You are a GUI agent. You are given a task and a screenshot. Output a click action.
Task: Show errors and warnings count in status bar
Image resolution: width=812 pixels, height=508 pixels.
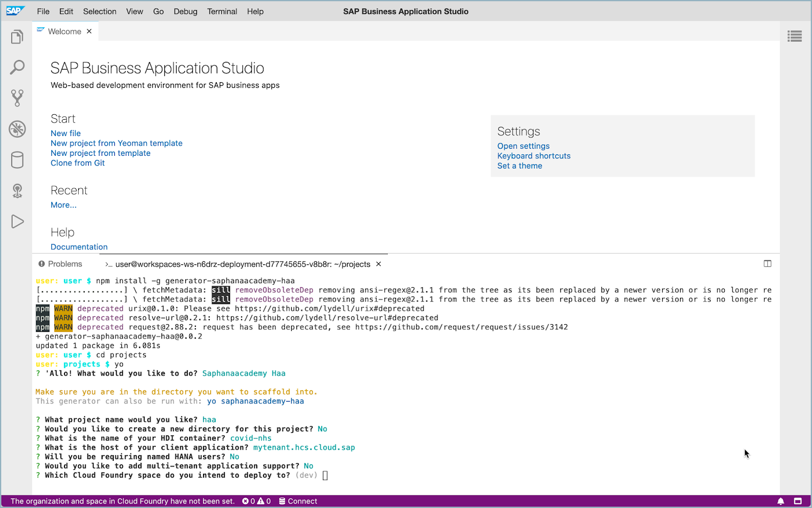click(257, 501)
